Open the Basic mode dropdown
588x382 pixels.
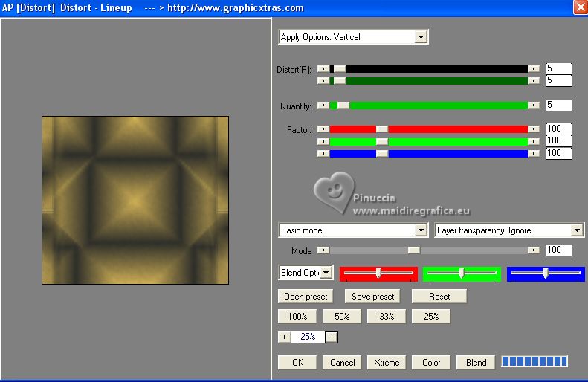tap(353, 230)
